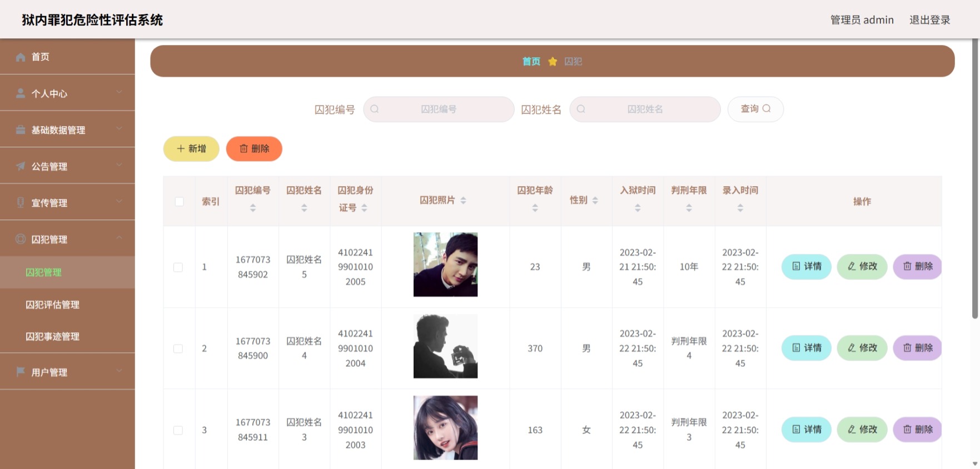
Task: Click the 查询 search button
Action: coord(755,109)
